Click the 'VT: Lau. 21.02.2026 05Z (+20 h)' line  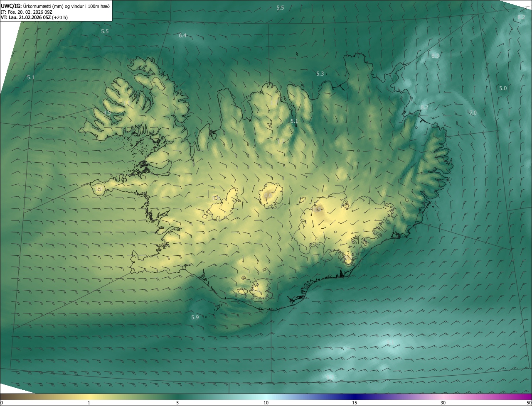[x=34, y=17]
